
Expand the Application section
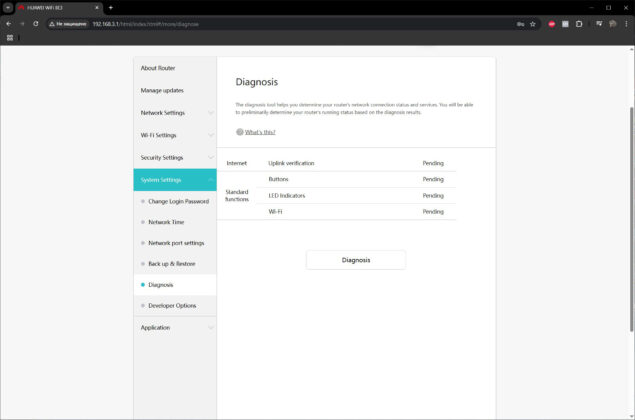(175, 328)
